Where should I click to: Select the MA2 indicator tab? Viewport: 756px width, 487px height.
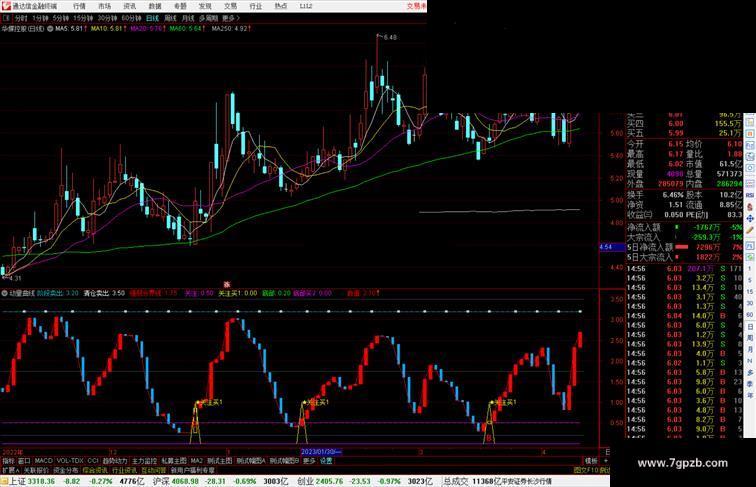196,460
